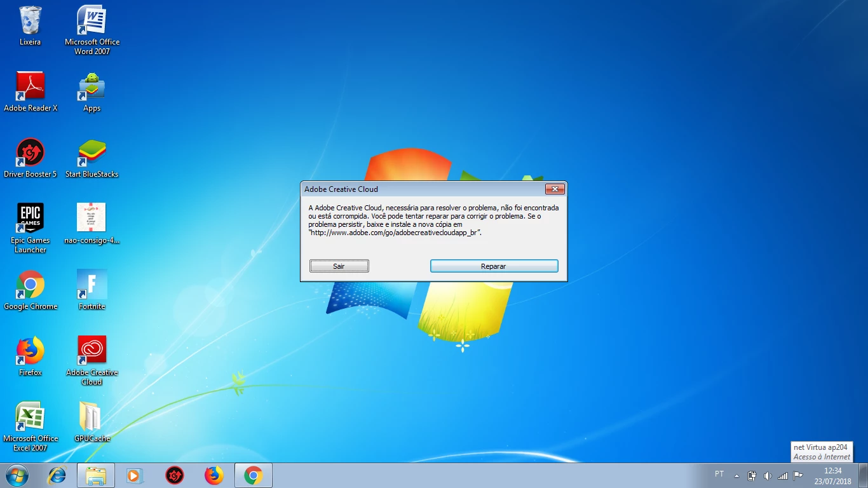
Task: Select Start BlueStacks desktop icon
Action: [92, 158]
